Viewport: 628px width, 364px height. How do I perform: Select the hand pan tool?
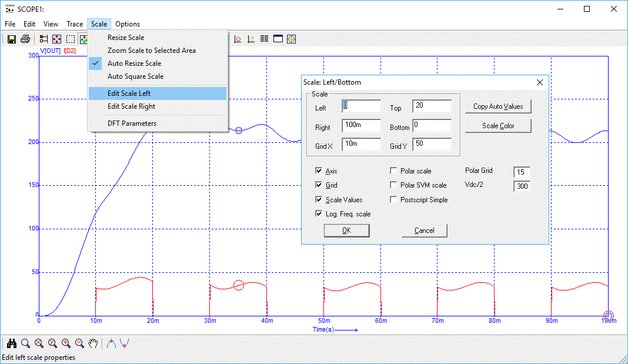point(93,343)
